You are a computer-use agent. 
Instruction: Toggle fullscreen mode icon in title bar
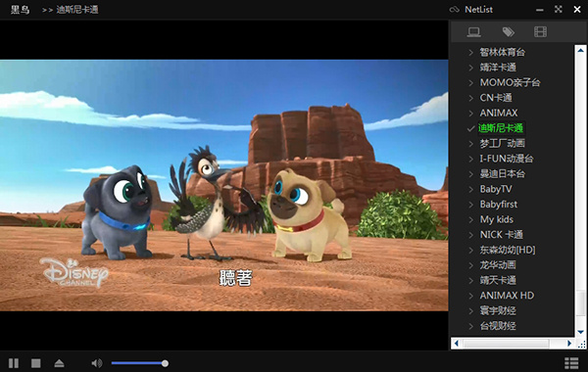tap(559, 10)
